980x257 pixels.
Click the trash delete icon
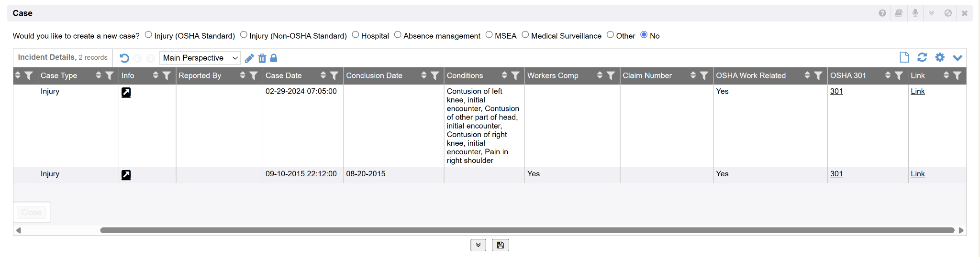262,58
